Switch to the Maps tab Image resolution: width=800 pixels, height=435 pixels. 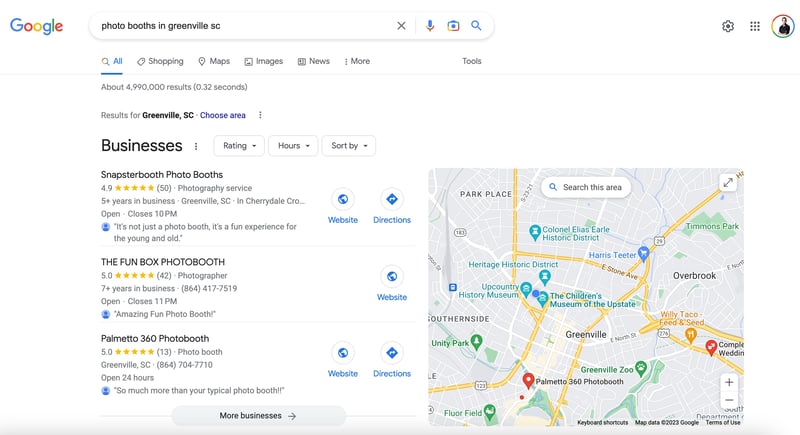coord(214,61)
